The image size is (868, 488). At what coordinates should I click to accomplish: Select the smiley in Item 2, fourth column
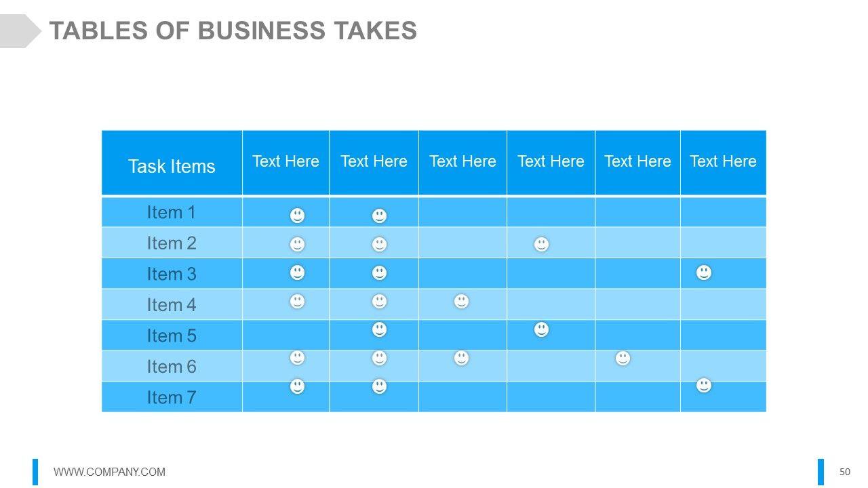(x=541, y=244)
